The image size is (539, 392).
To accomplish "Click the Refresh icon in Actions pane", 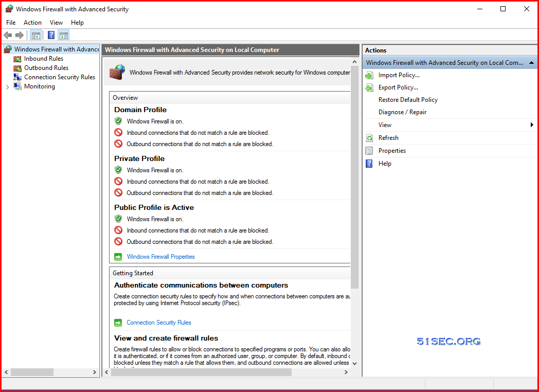I will [x=369, y=138].
